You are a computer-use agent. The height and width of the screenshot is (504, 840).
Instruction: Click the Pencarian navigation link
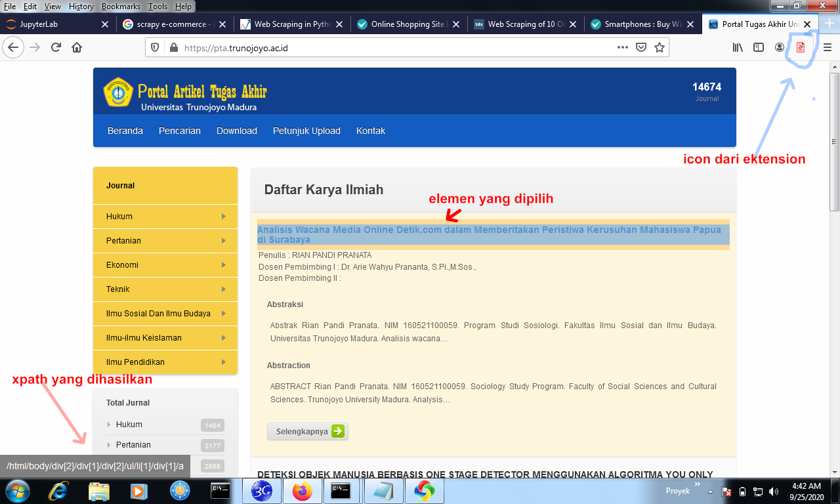tap(180, 131)
